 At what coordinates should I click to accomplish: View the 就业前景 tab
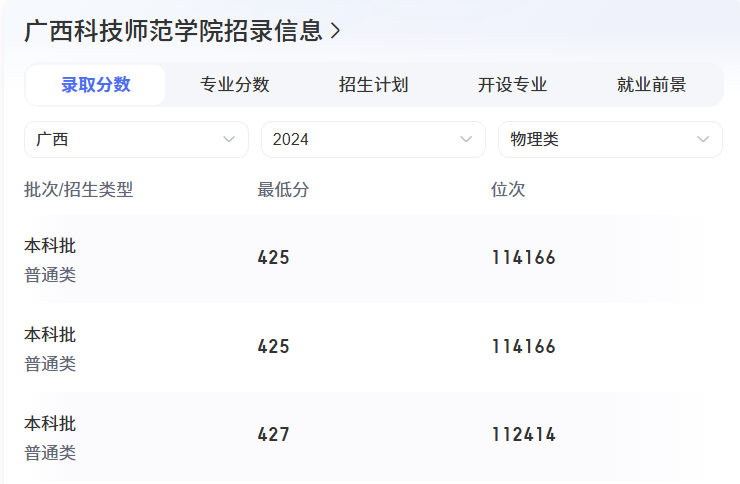pos(651,85)
